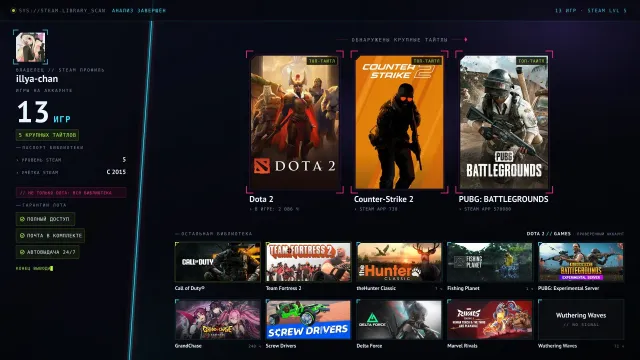Open the Team Fortress 2 game tile
Viewport: 640px width, 360px height.
click(308, 262)
